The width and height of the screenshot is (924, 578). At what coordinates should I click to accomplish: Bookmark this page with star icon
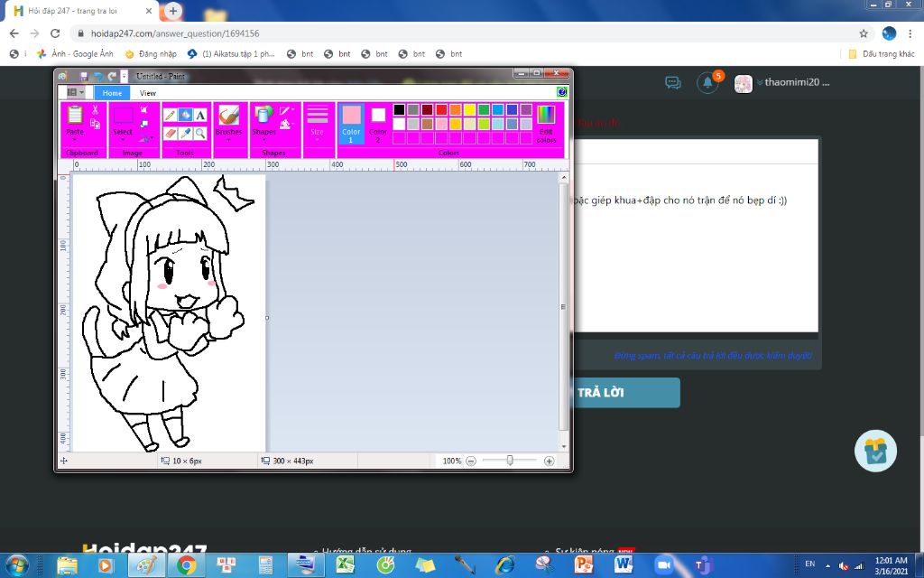pyautogui.click(x=864, y=33)
